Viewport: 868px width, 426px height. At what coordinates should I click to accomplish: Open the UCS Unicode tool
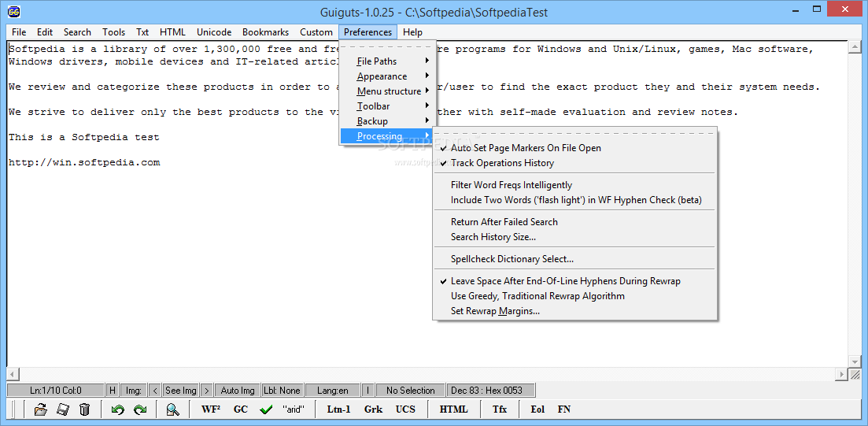(x=404, y=410)
